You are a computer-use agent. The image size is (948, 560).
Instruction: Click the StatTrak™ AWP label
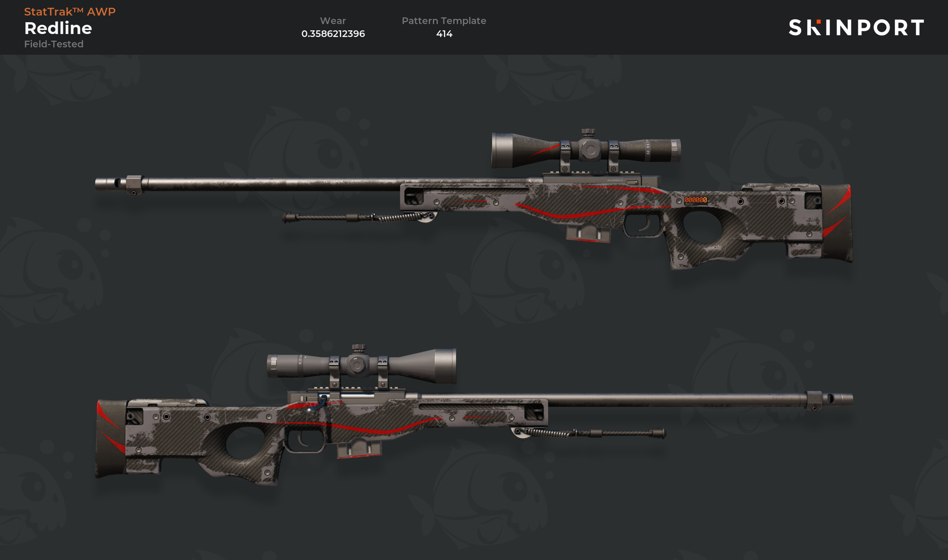70,11
